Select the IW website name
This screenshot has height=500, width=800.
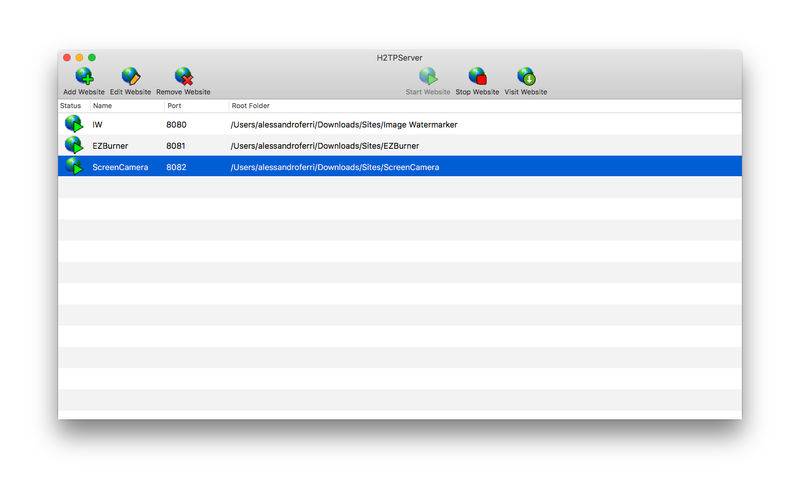[x=97, y=124]
